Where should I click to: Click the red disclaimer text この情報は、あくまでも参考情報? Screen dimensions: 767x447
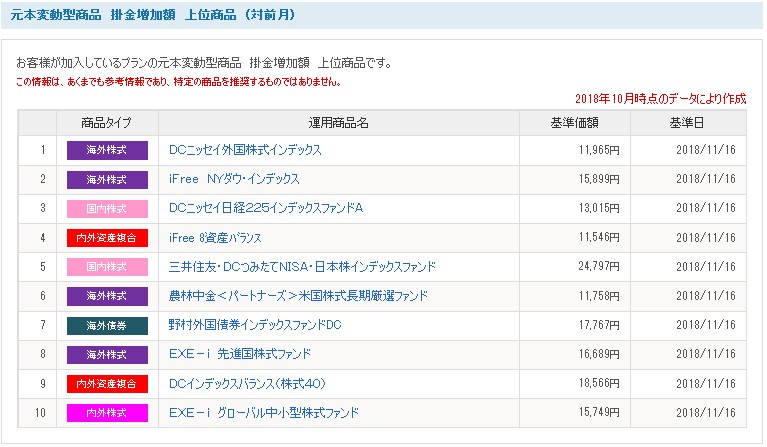(179, 82)
